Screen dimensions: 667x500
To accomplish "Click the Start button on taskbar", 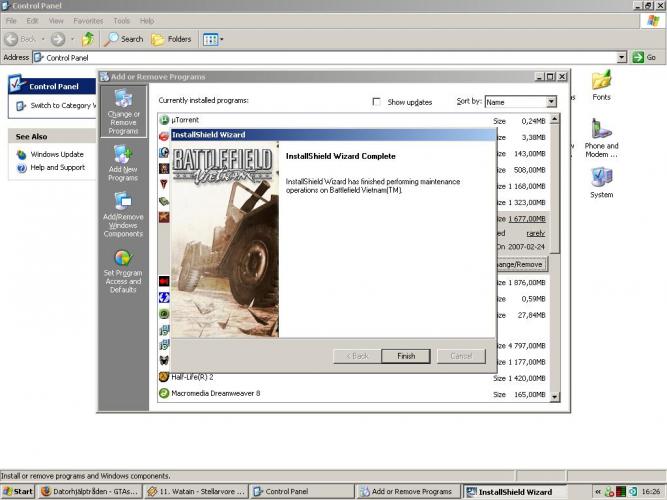I will 18,492.
